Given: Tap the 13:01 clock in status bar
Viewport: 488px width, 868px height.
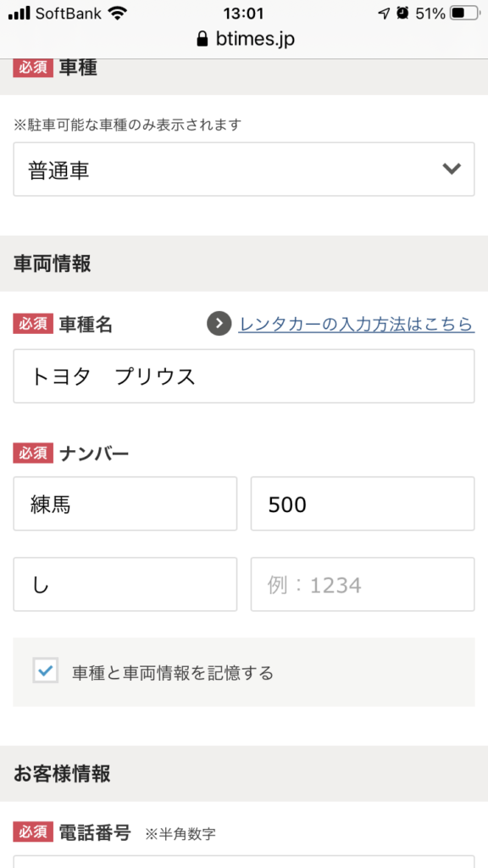Looking at the screenshot, I should click(x=243, y=14).
